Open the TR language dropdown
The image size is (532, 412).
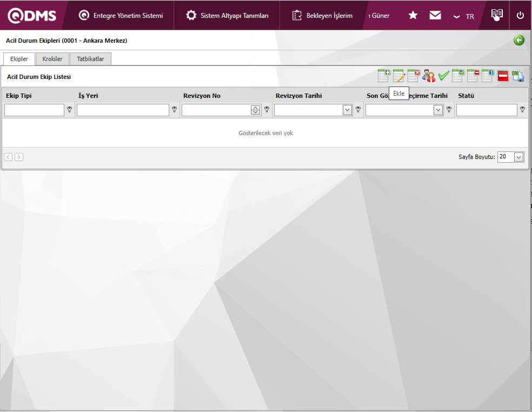tap(463, 16)
